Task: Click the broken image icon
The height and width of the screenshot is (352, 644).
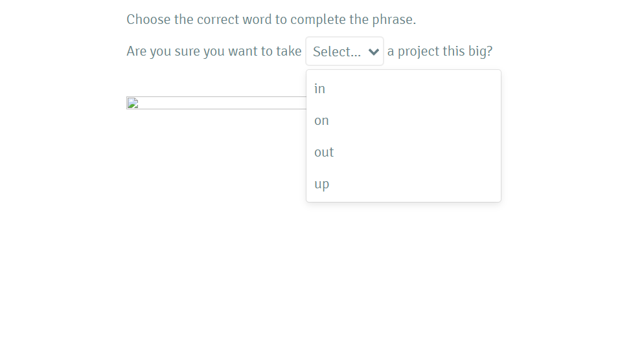Action: pos(132,103)
